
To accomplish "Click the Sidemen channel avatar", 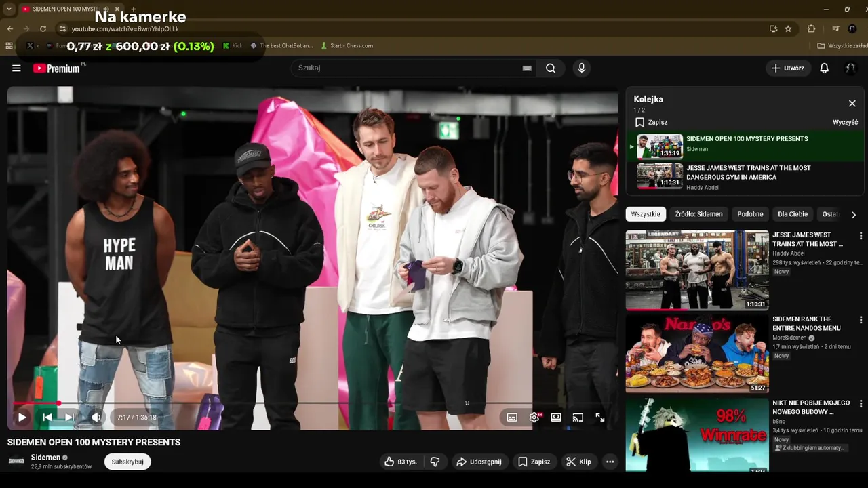I will 16,461.
